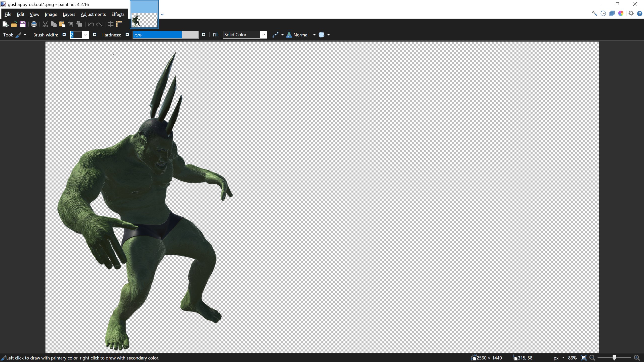644x362 pixels.
Task: Open the Edit menu
Action: (20, 14)
